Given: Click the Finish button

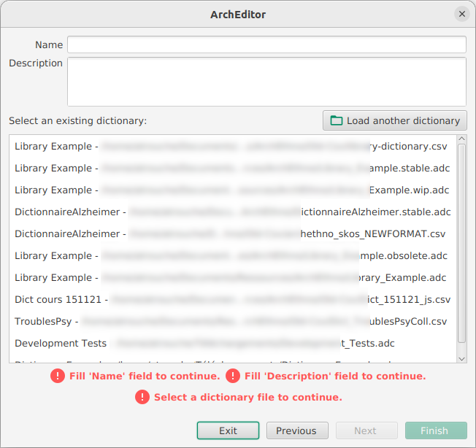Looking at the screenshot, I should (436, 430).
